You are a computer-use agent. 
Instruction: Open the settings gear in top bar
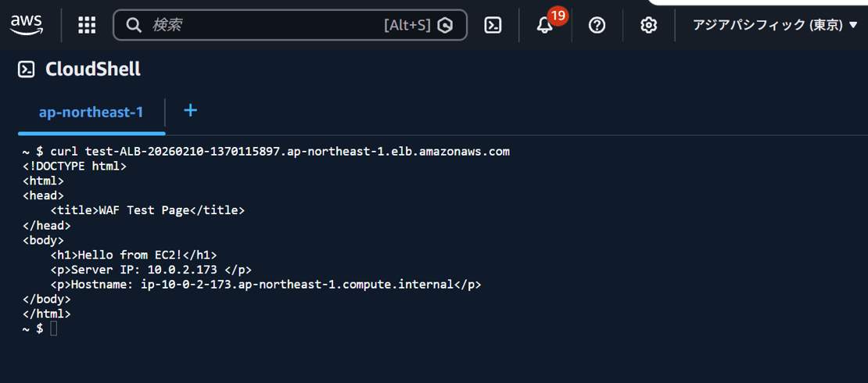pyautogui.click(x=648, y=25)
